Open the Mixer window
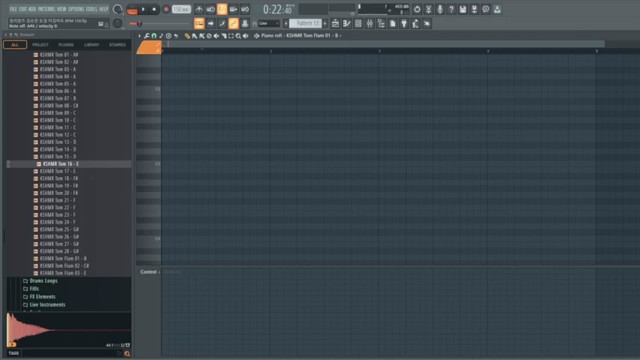Screen dimensions: 640x360 pyautogui.click(x=370, y=24)
